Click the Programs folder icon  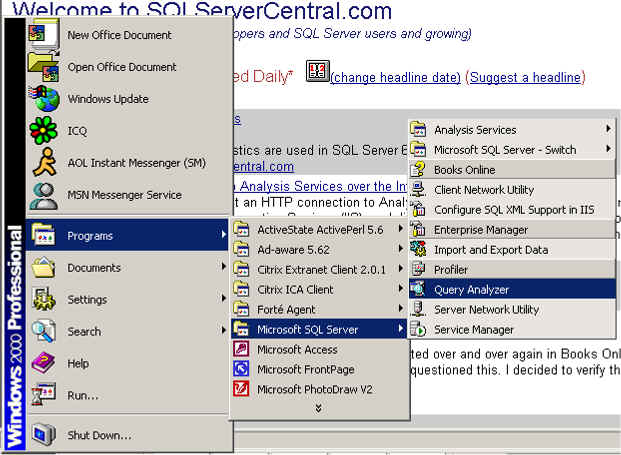[x=43, y=235]
